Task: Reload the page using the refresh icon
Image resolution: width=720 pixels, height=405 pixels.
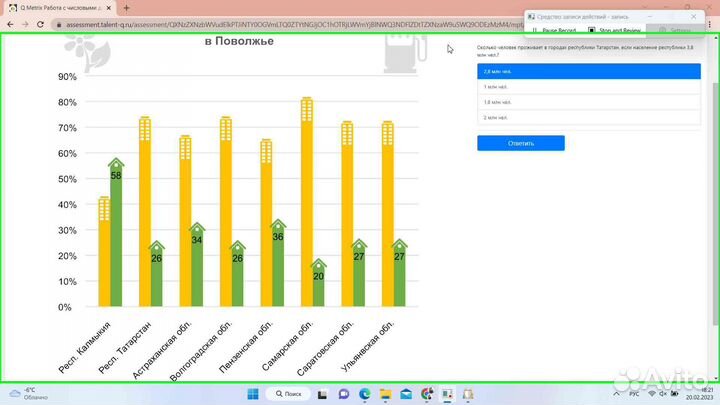Action: [x=41, y=25]
